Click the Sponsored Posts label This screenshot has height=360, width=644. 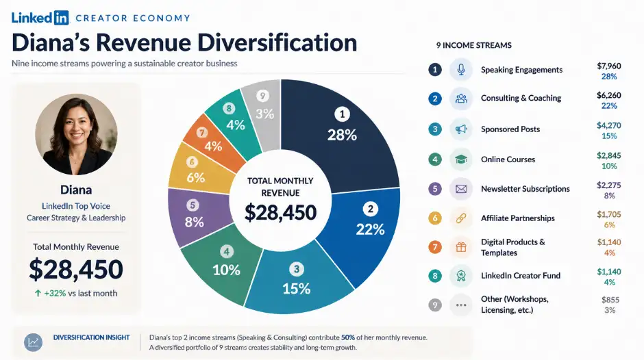pyautogui.click(x=510, y=129)
